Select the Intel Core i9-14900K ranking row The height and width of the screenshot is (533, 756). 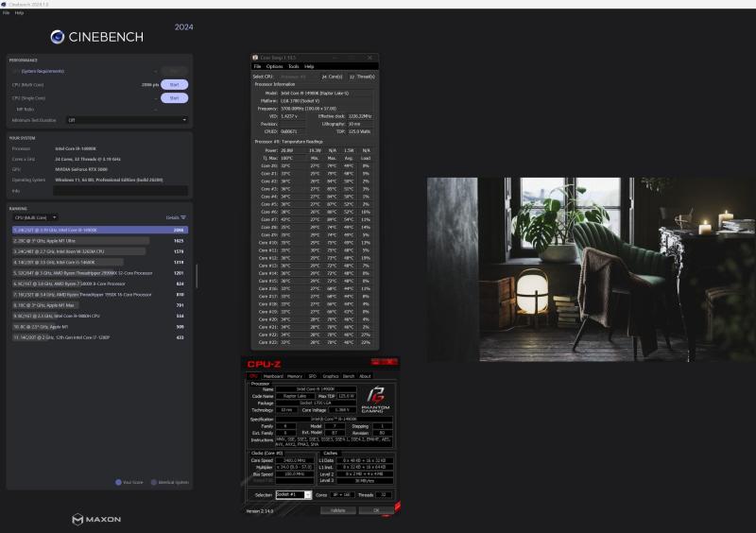click(99, 230)
